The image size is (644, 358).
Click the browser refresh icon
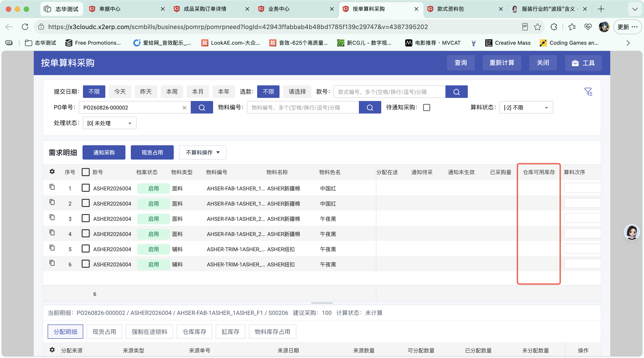click(25, 27)
